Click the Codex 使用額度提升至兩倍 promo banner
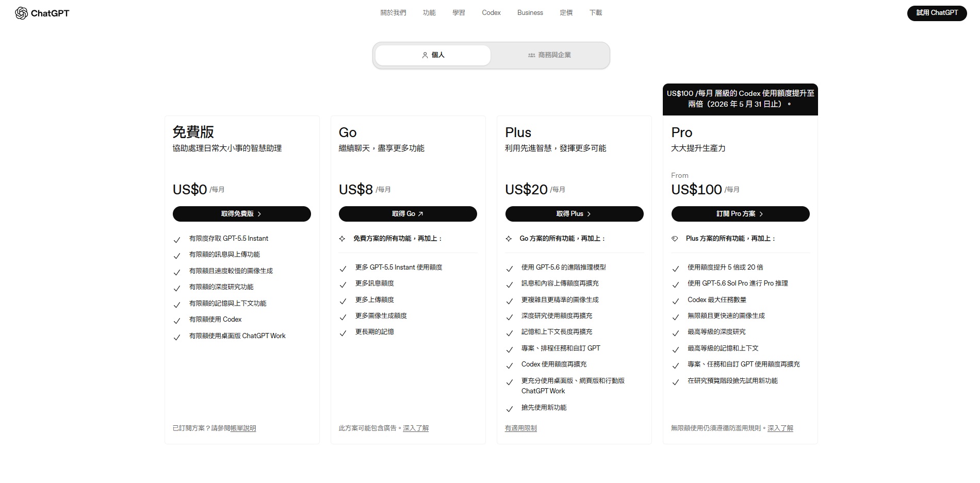This screenshot has height=483, width=980. 741,99
